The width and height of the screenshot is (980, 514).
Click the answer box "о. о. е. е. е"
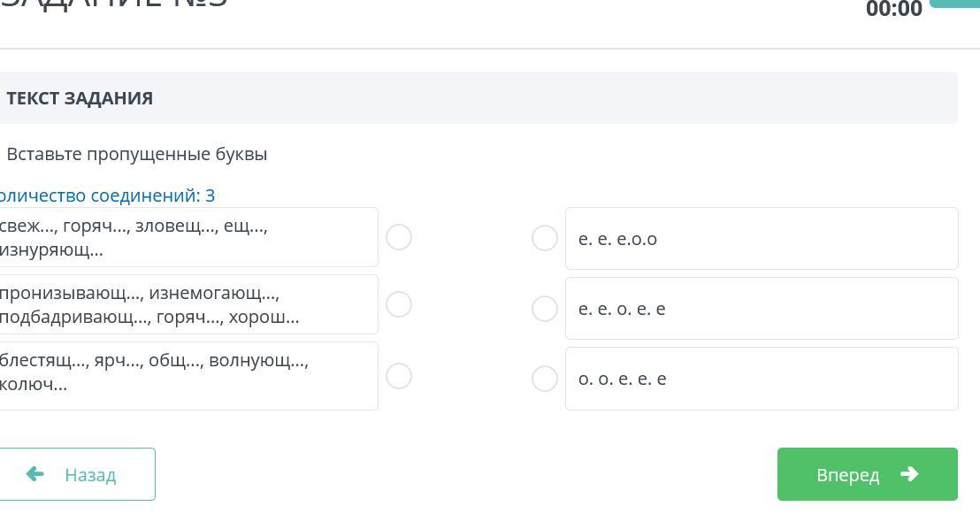click(x=761, y=379)
